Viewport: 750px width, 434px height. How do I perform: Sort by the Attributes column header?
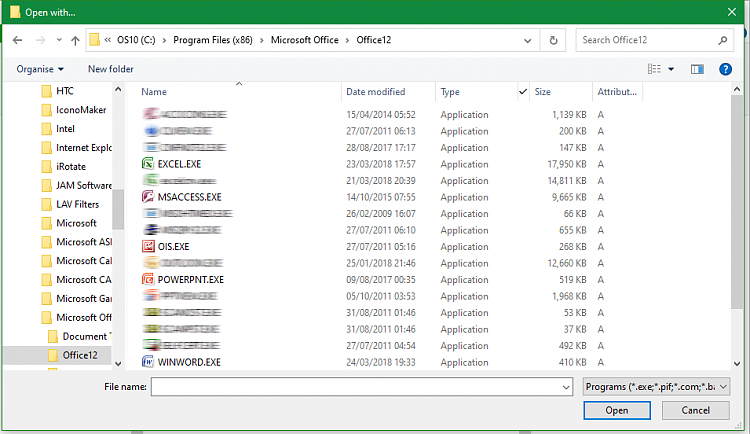coord(617,91)
